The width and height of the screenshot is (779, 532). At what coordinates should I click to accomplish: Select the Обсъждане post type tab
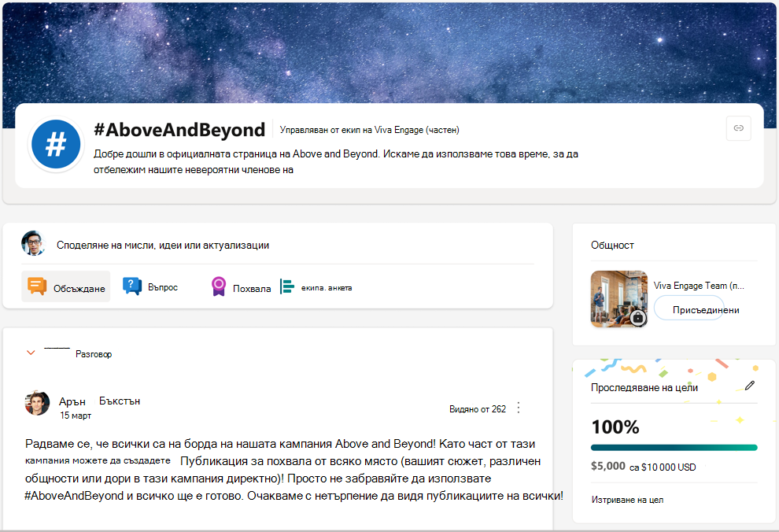tap(65, 286)
